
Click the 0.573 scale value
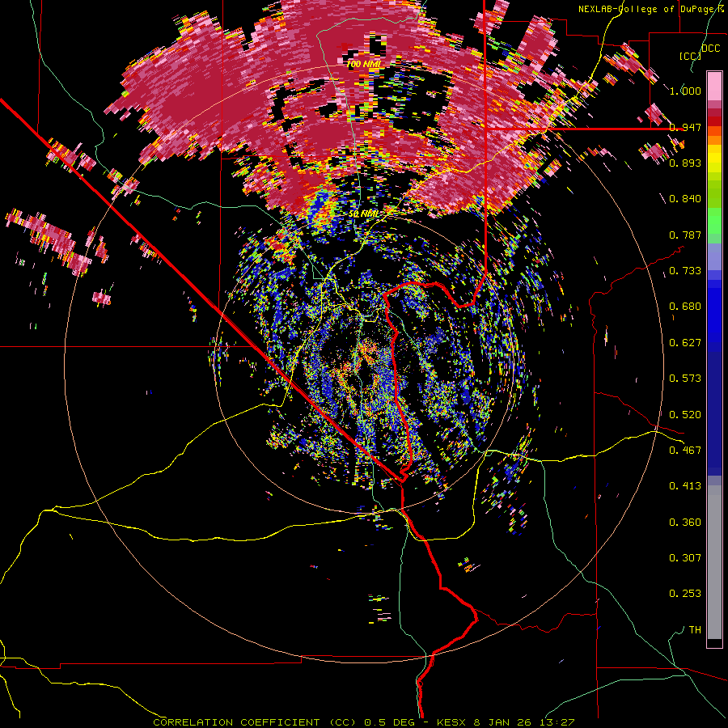coord(685,379)
